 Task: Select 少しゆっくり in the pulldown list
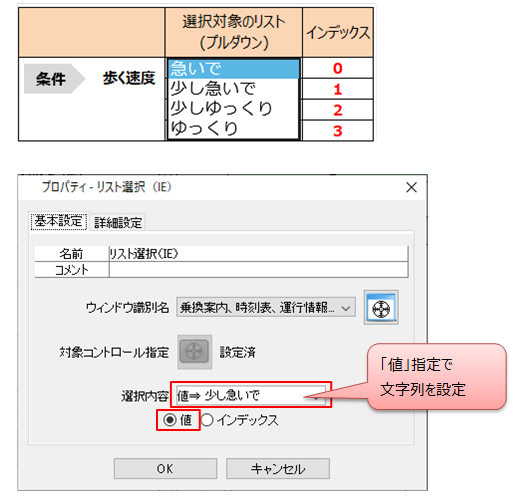(x=233, y=108)
